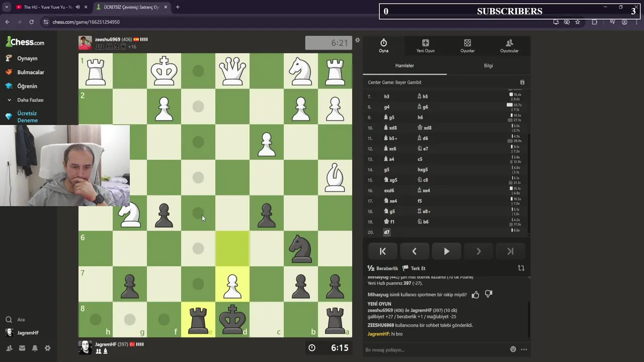This screenshot has width=644, height=362.
Task: Resign the game with Terk Et
Action: (x=414, y=268)
